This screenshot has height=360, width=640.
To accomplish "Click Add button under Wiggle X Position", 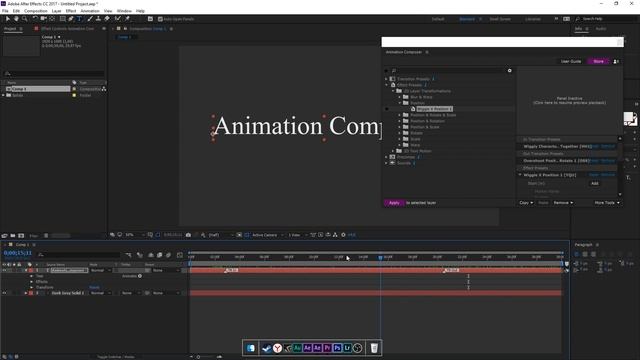I will tap(595, 184).
